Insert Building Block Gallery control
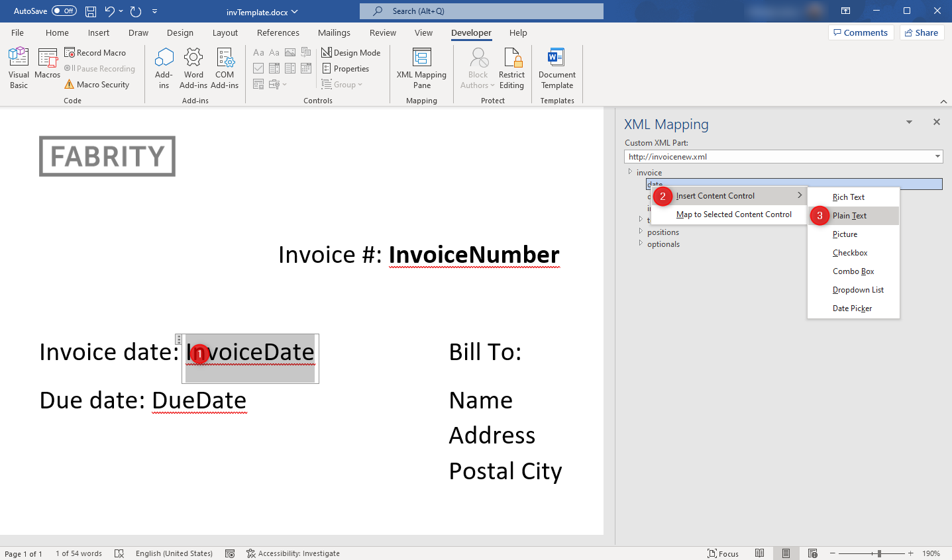952x560 pixels. (306, 52)
